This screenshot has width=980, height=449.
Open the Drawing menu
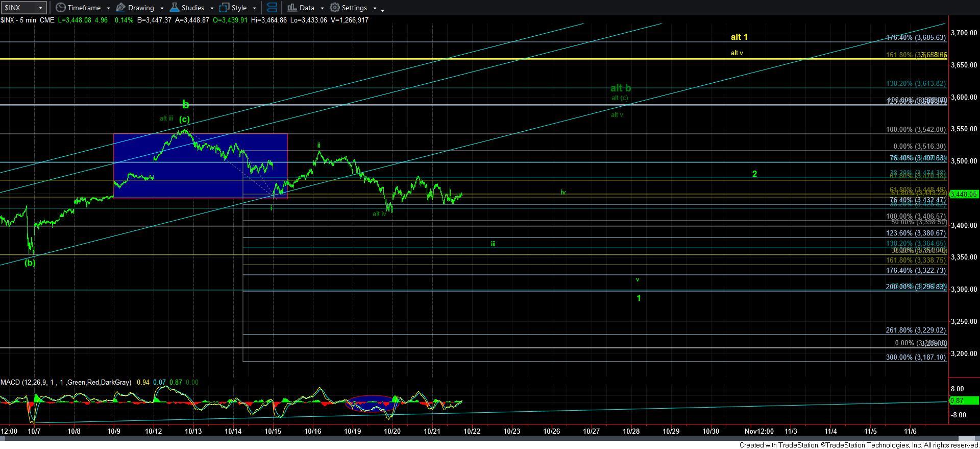(140, 8)
